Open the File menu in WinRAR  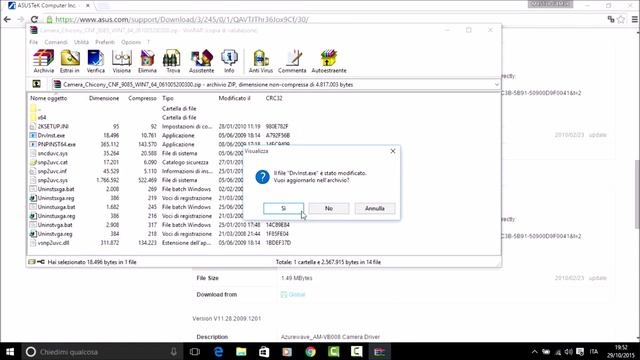pos(33,42)
